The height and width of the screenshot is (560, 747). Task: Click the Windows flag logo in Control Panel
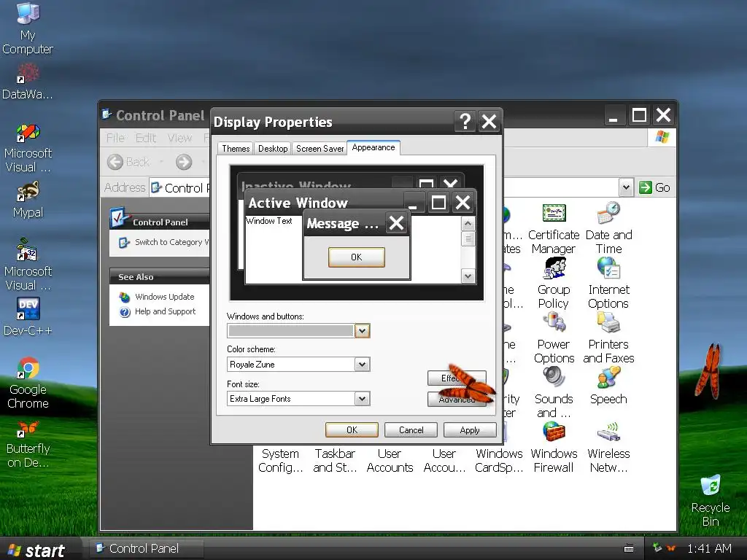click(662, 137)
